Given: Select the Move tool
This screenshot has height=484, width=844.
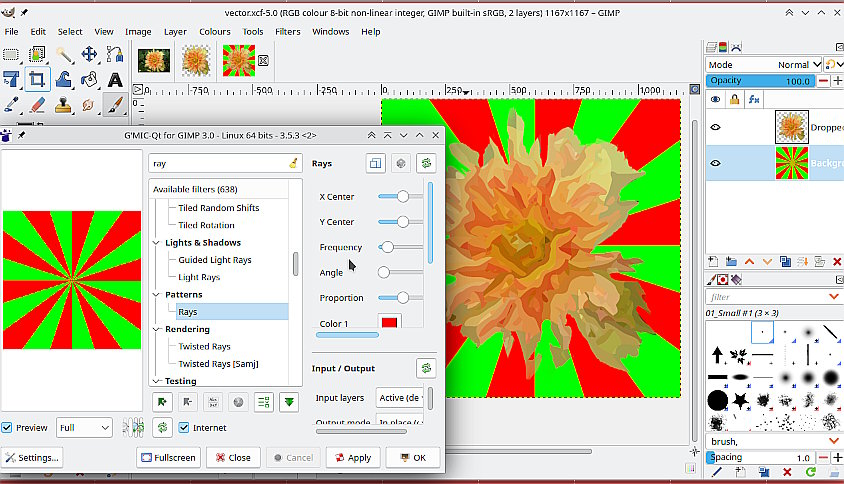Looking at the screenshot, I should [89, 55].
